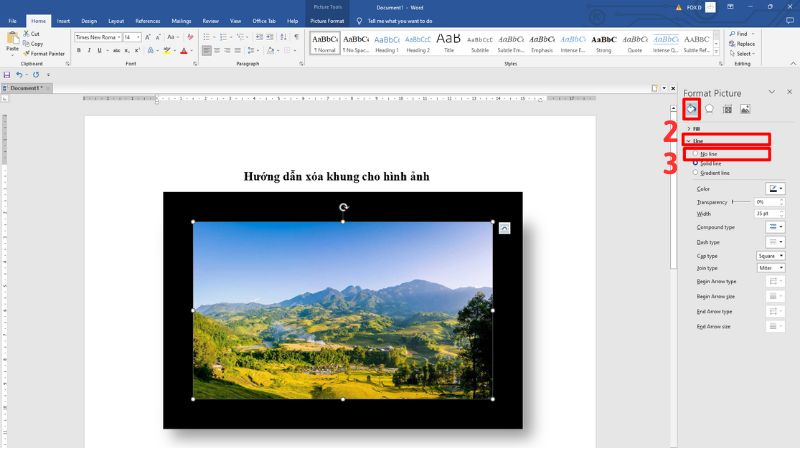Screen dimensions: 800x450
Task: Open the line Color picker
Action: pyautogui.click(x=776, y=189)
